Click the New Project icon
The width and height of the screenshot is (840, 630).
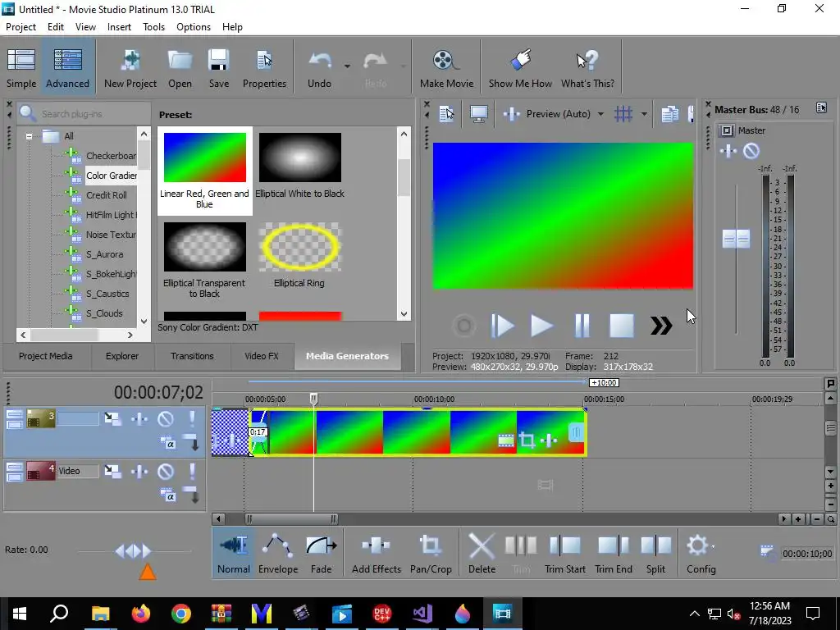130,67
